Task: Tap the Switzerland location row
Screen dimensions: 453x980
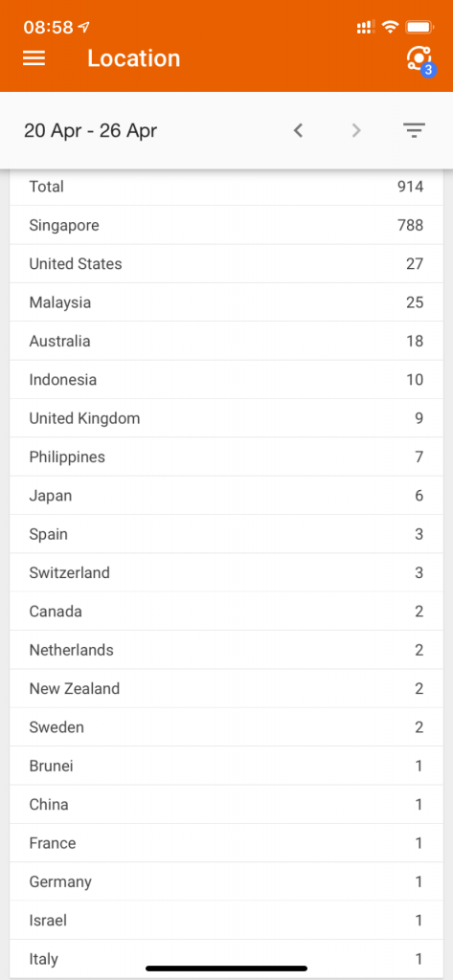Action: pos(226,572)
